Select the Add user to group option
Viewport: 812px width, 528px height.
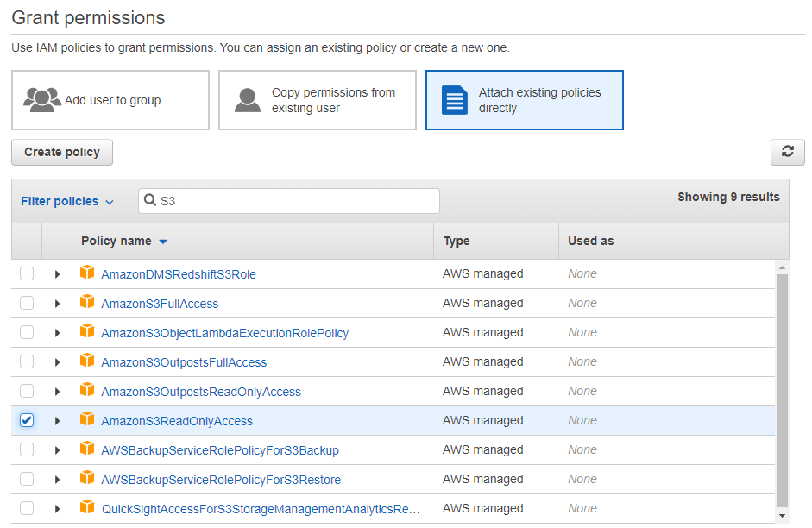pyautogui.click(x=110, y=100)
